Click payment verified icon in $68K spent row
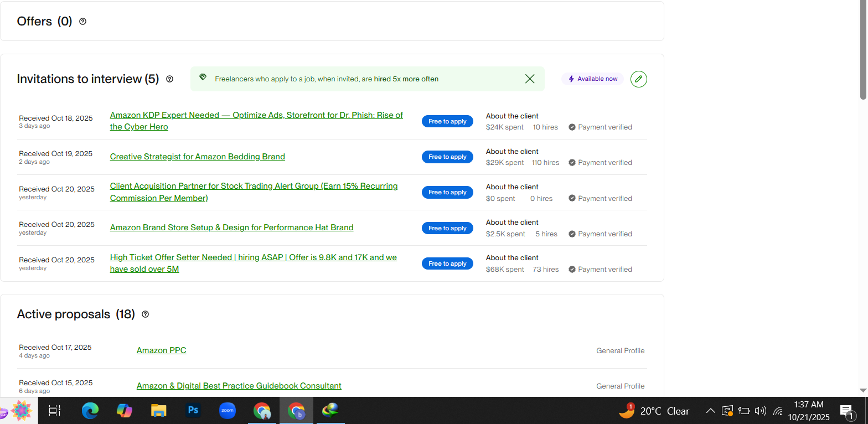This screenshot has width=868, height=424. click(572, 269)
